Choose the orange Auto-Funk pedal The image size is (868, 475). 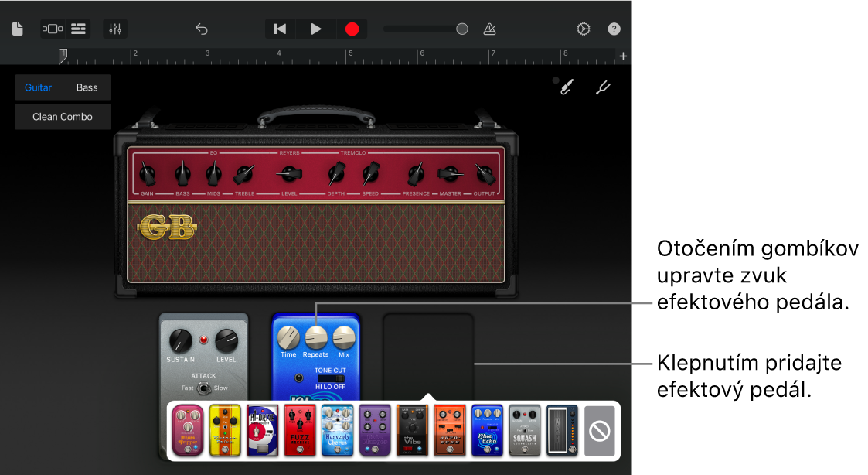[450, 431]
